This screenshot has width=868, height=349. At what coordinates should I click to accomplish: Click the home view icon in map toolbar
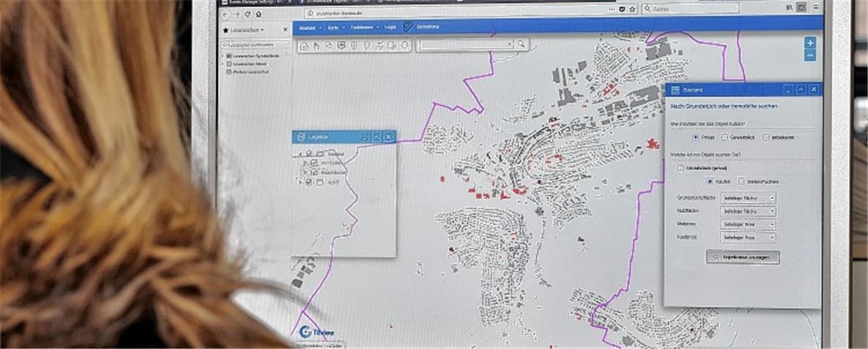tap(305, 46)
